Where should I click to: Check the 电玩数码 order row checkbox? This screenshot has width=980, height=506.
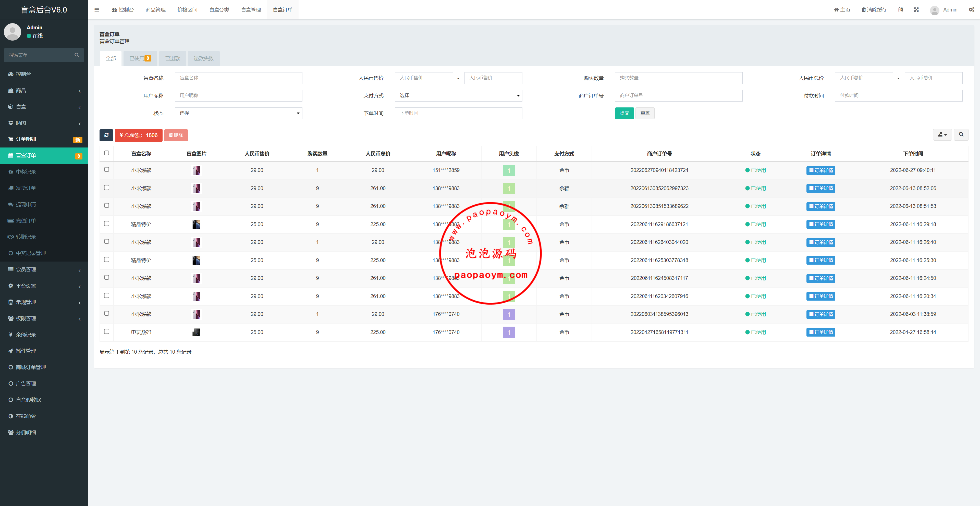(x=106, y=332)
